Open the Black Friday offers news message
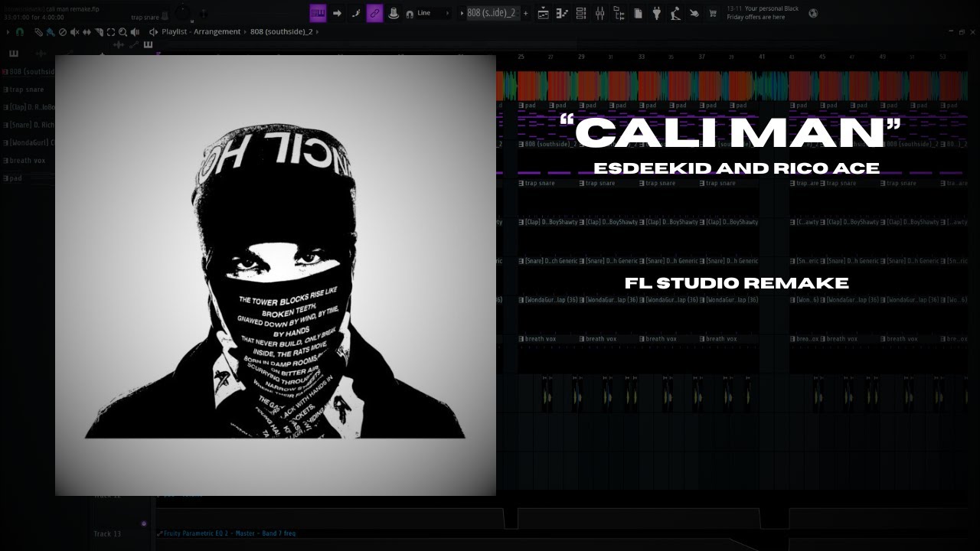The image size is (980, 551). (763, 13)
